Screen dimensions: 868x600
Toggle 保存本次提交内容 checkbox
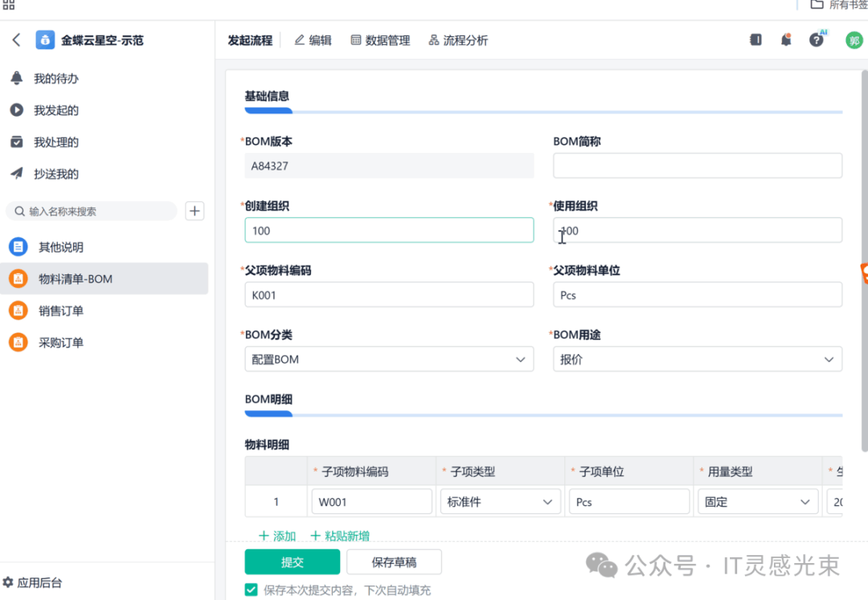pyautogui.click(x=252, y=590)
